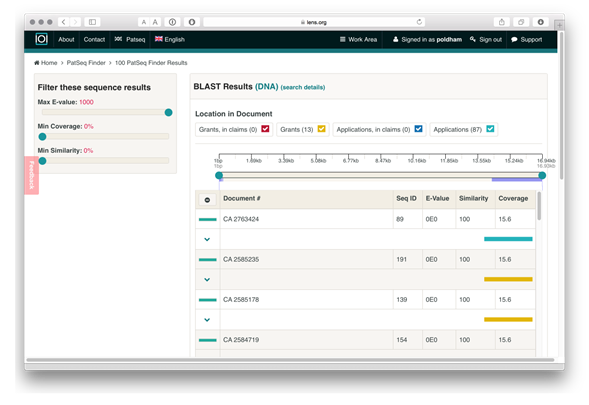Click the Max E-value slider handle

pos(168,112)
